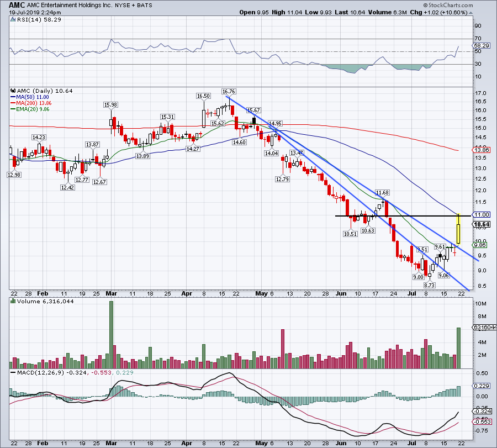Screen dimensions: 497x448
Task: Click 'AMC Entertainment Holdings Inc.' company name
Action: 69,6
